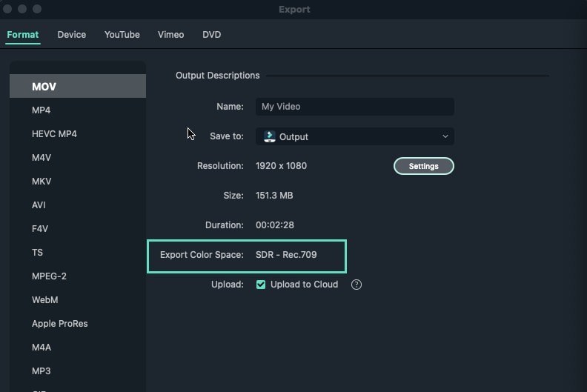The width and height of the screenshot is (587, 392).
Task: Select WebM format
Action: (x=78, y=300)
